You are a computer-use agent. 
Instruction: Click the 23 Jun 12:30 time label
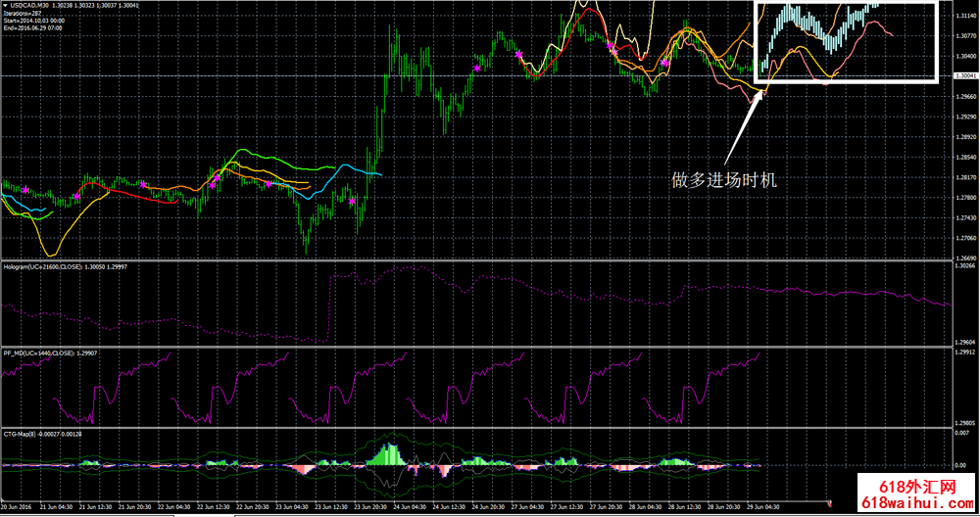click(x=333, y=507)
